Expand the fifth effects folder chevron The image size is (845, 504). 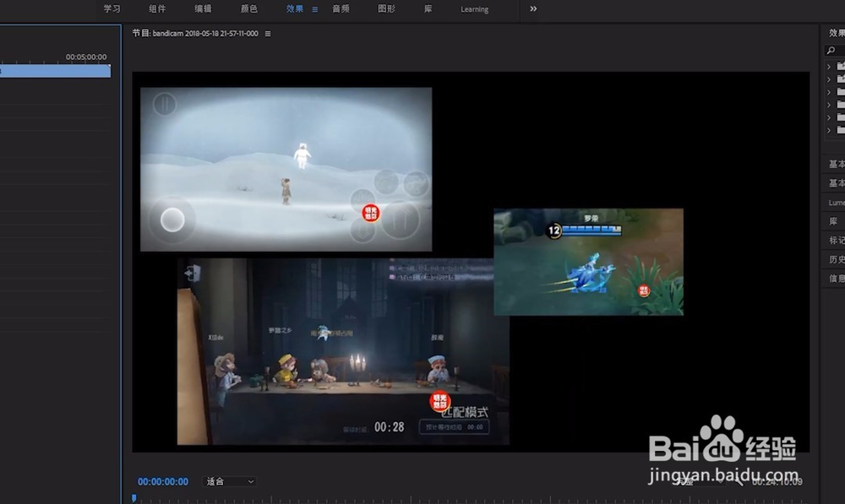click(x=829, y=117)
